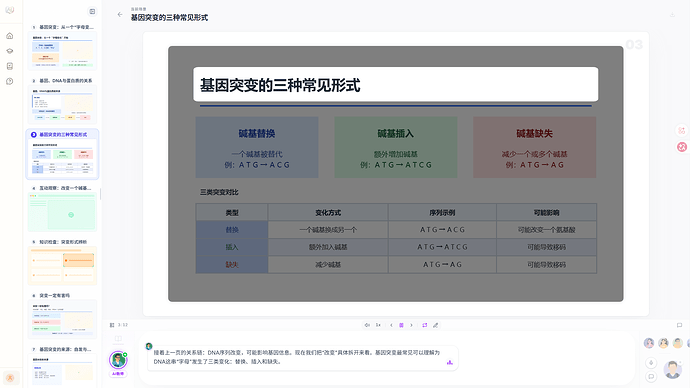690x388 pixels.
Task: Open slide 7 thumbnail 基因突变的来源
Action: pyautogui.click(x=62, y=370)
